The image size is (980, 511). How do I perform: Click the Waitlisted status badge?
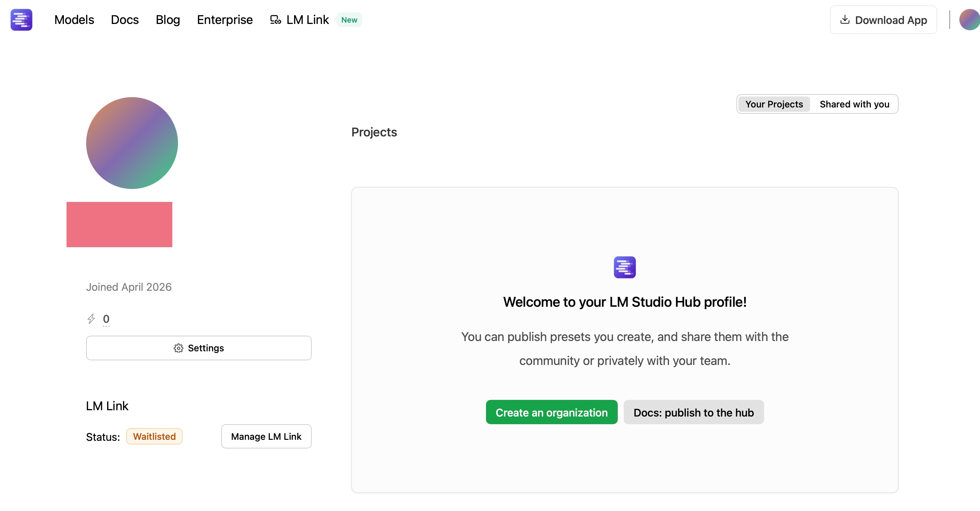click(x=154, y=436)
